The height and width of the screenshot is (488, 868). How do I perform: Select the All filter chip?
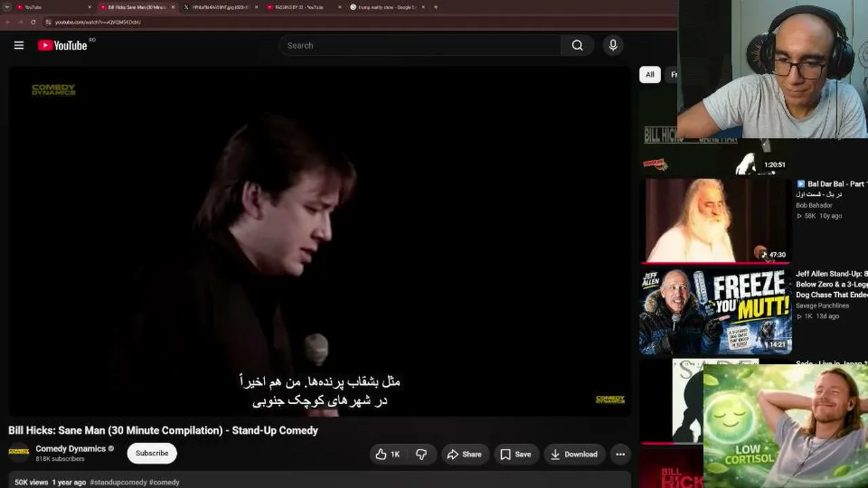(x=650, y=75)
